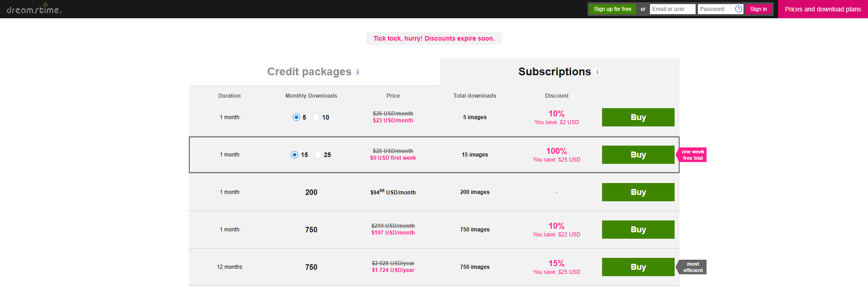
Task: Open info icon beside Subscriptions
Action: pos(597,72)
